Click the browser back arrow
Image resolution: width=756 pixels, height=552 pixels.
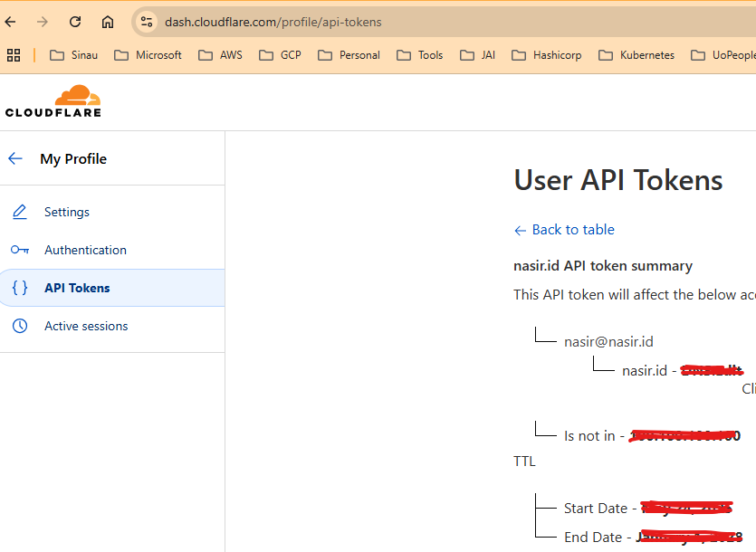pos(11,22)
